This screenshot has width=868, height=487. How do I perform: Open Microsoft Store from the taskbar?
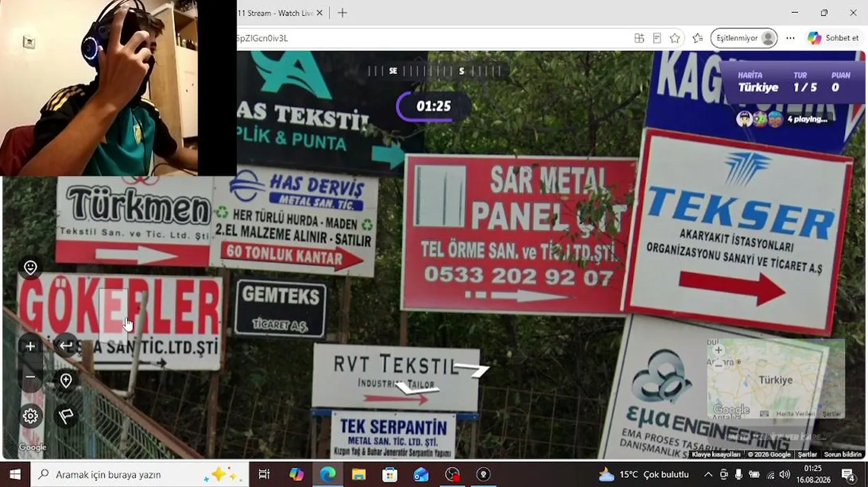point(389,474)
